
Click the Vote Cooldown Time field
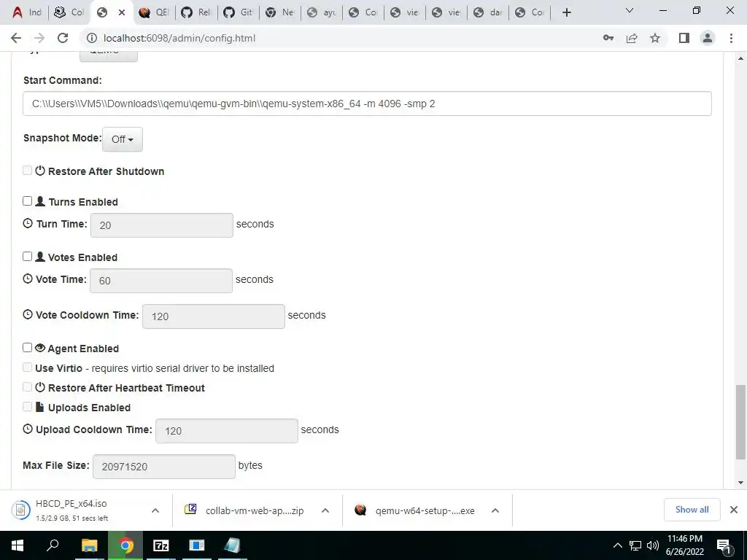point(214,316)
